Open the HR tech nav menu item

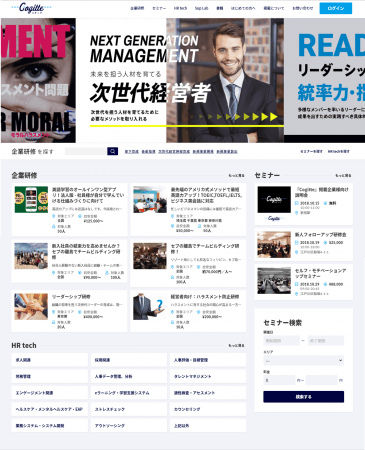tap(180, 8)
